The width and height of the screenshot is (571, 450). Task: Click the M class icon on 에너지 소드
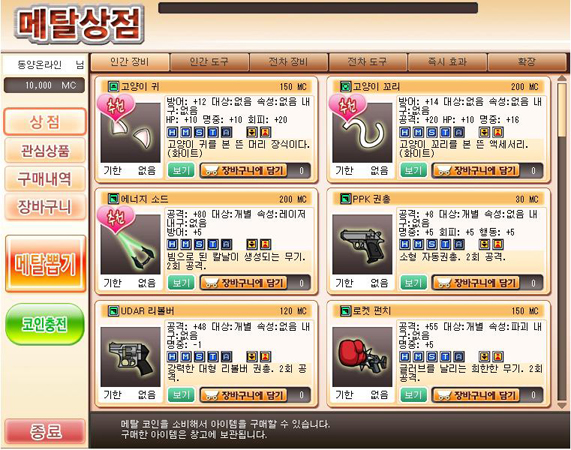[x=186, y=244]
